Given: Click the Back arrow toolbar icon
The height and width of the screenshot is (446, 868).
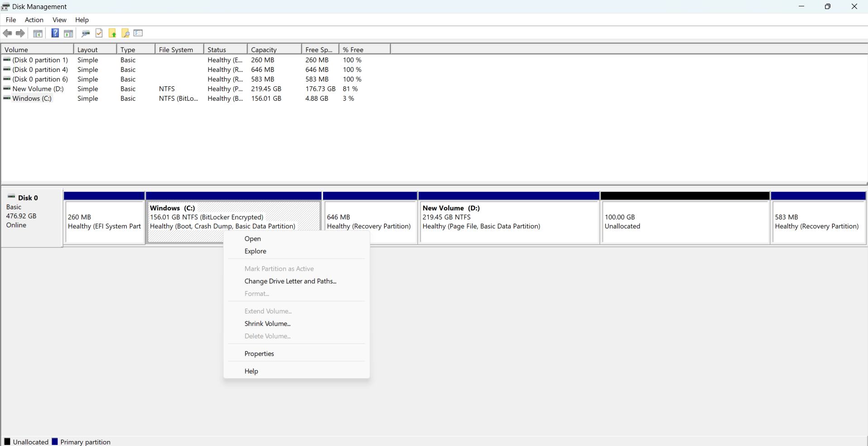Looking at the screenshot, I should tap(8, 33).
